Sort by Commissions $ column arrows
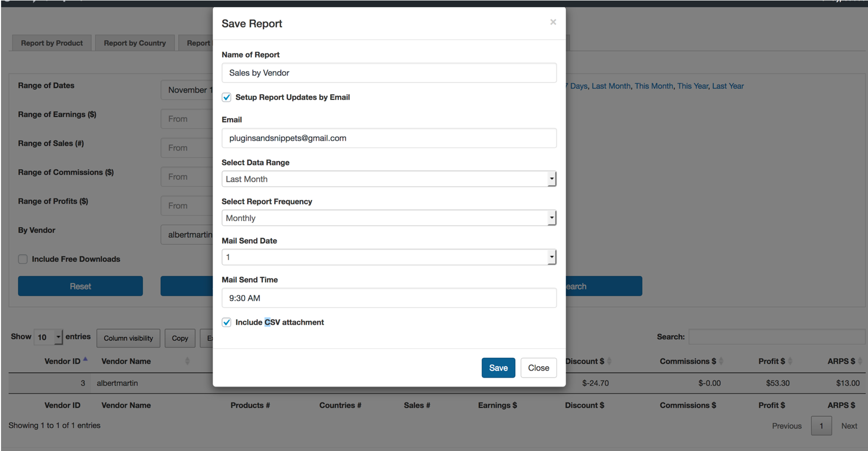868x451 pixels. point(721,361)
